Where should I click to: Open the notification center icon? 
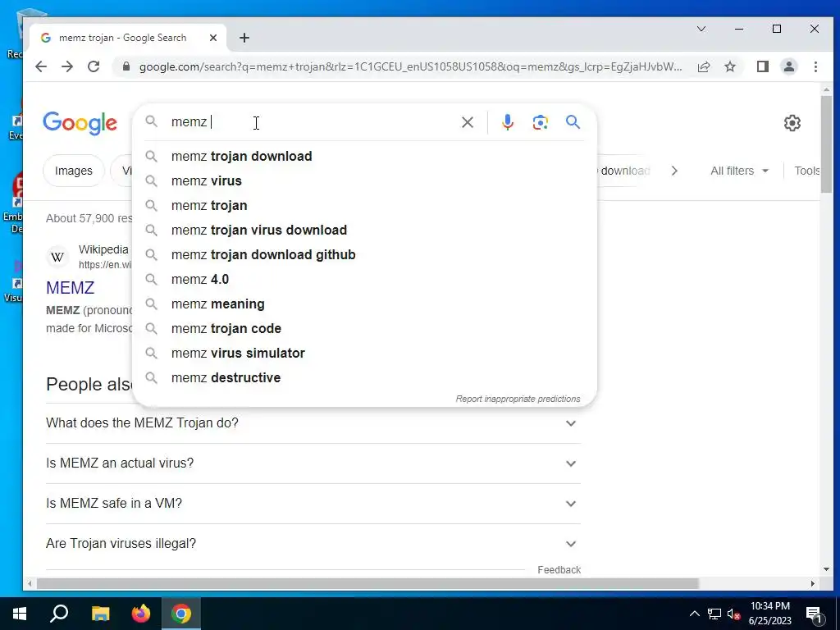tap(815, 615)
